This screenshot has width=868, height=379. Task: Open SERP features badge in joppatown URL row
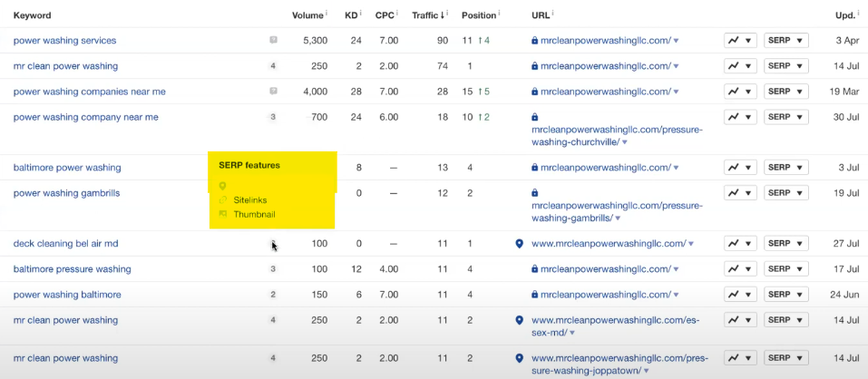273,358
